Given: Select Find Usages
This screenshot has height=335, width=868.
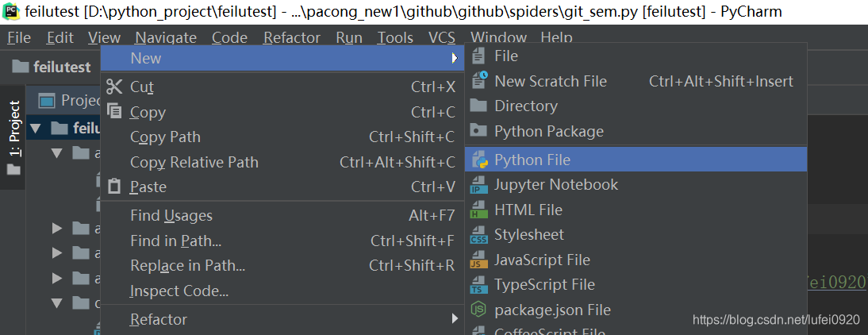Looking at the screenshot, I should point(282,215).
